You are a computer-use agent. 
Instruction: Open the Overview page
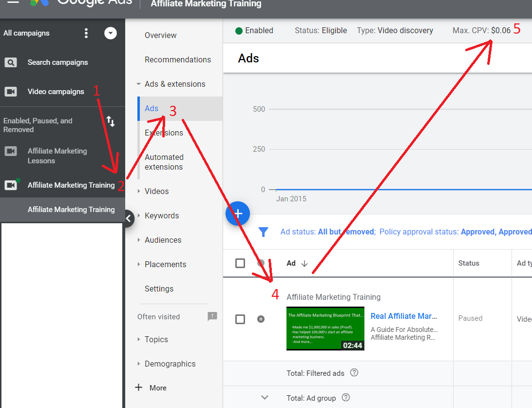pos(160,35)
